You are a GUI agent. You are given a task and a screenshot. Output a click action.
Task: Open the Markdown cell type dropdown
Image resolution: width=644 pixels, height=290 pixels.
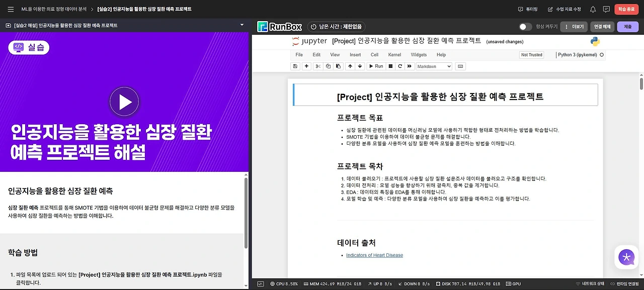point(434,66)
